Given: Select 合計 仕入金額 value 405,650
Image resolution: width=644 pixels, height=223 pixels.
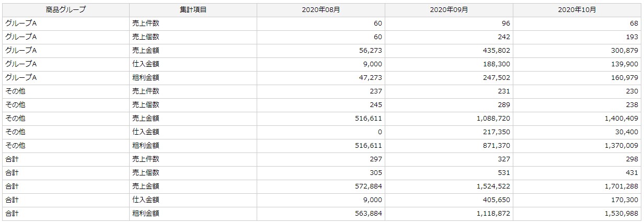Looking at the screenshot, I should [497, 200].
